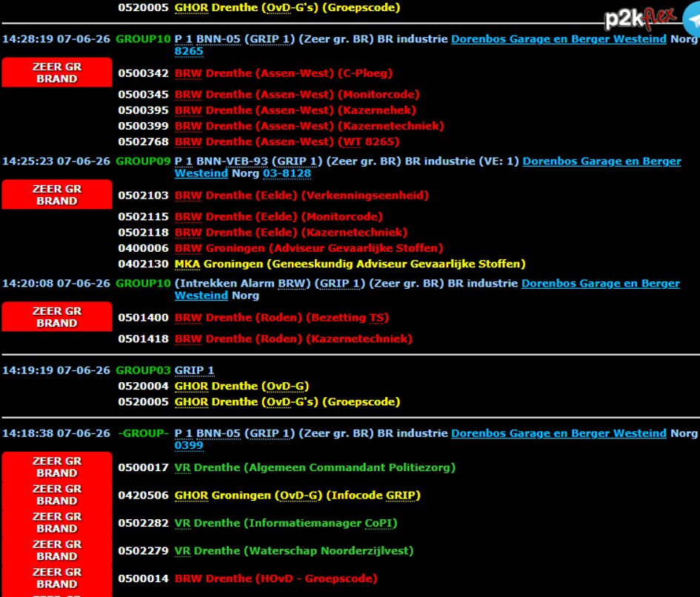Click ZEER GR BRAND badge beside 0420506
Image resolution: width=700 pixels, height=597 pixels.
click(x=57, y=495)
